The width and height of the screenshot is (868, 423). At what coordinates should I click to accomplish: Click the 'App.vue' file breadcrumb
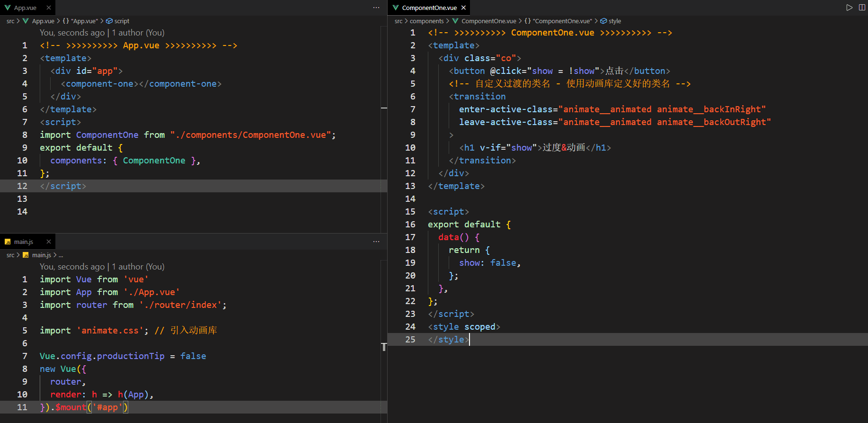click(43, 21)
